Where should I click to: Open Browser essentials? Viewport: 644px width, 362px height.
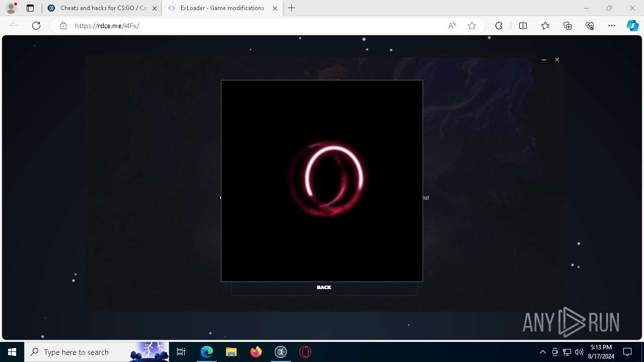coord(590,26)
